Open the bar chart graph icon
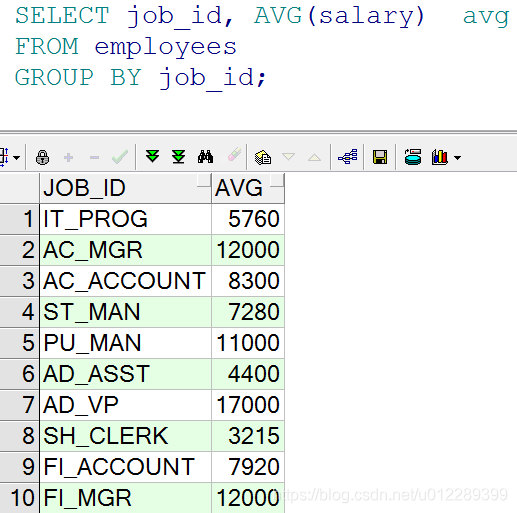 [440, 157]
